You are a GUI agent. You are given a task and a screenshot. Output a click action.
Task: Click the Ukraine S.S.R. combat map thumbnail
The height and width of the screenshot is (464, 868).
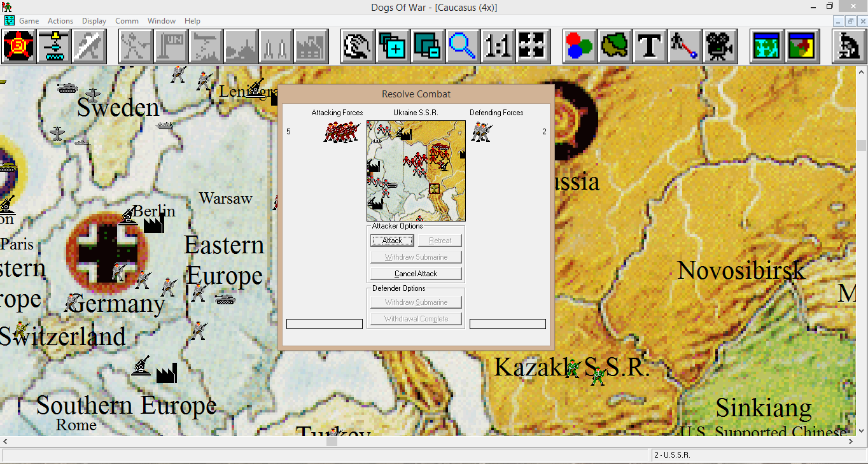(416, 171)
